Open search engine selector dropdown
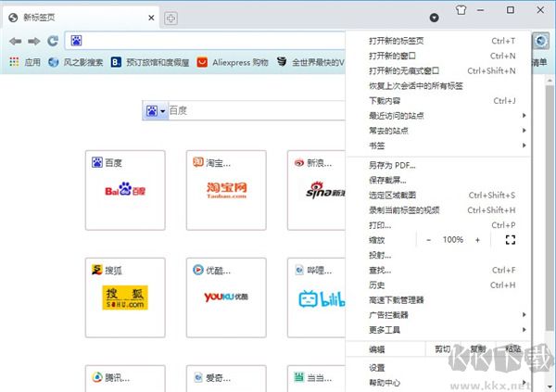 click(x=156, y=110)
